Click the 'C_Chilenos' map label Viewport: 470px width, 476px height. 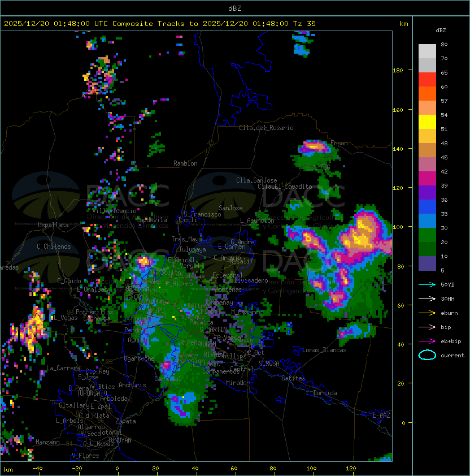(54, 246)
